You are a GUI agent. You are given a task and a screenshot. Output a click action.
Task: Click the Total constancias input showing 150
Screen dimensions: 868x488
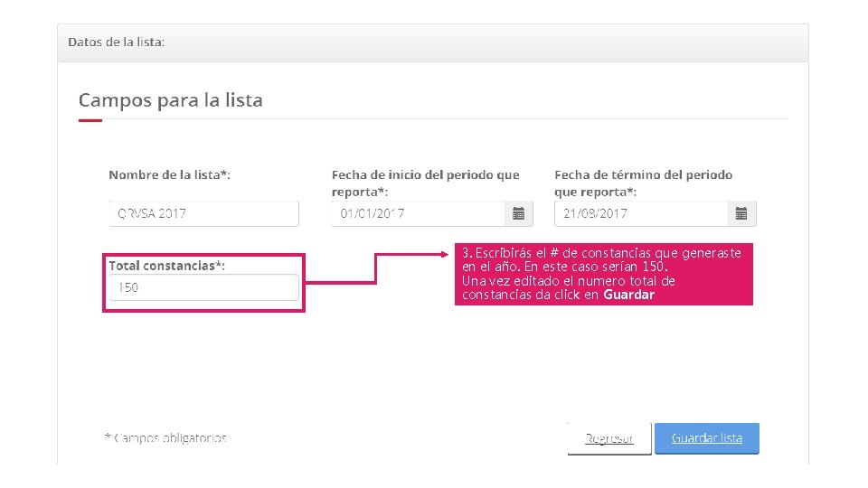203,287
